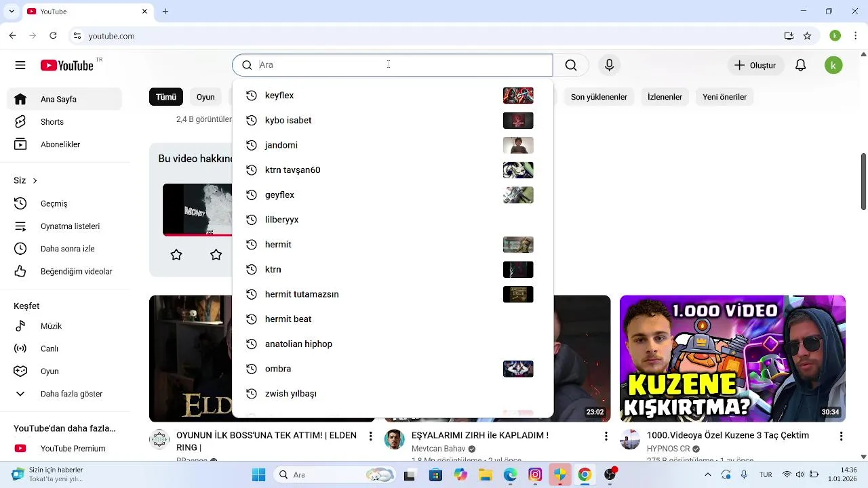Open Abonelikler in sidebar
Image resolution: width=868 pixels, height=488 pixels.
65,144
